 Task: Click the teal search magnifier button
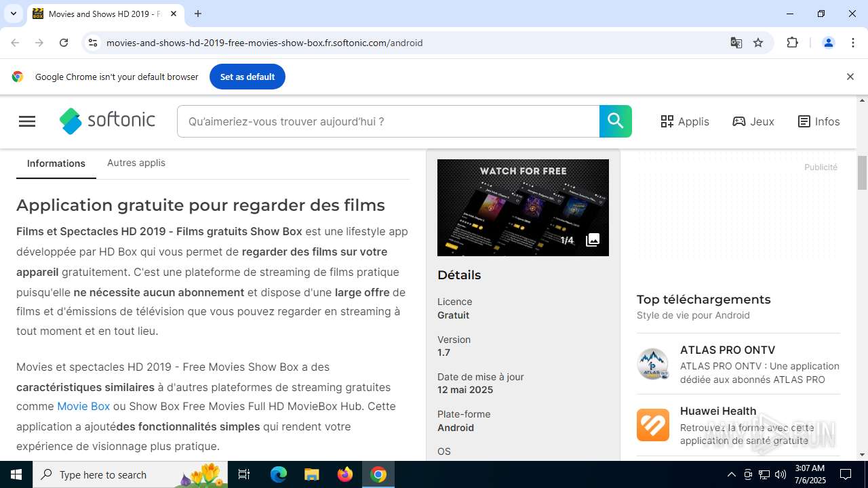point(615,121)
